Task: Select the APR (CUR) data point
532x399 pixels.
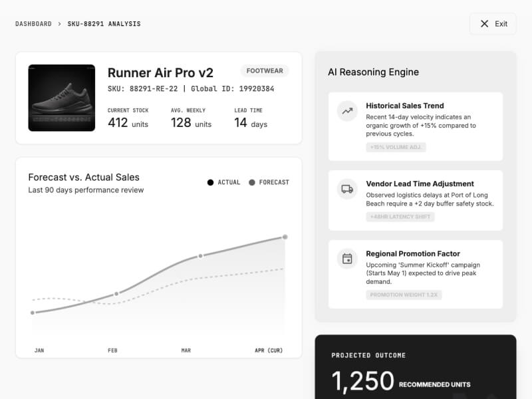Action: click(285, 237)
